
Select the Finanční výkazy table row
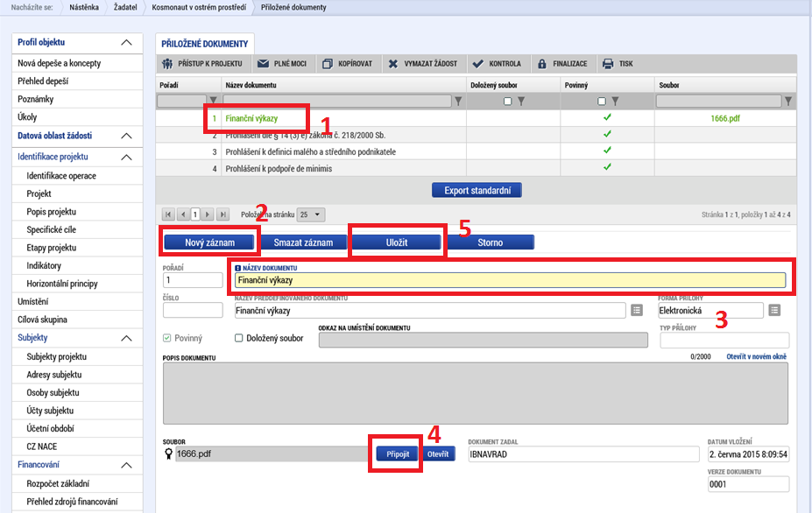476,118
